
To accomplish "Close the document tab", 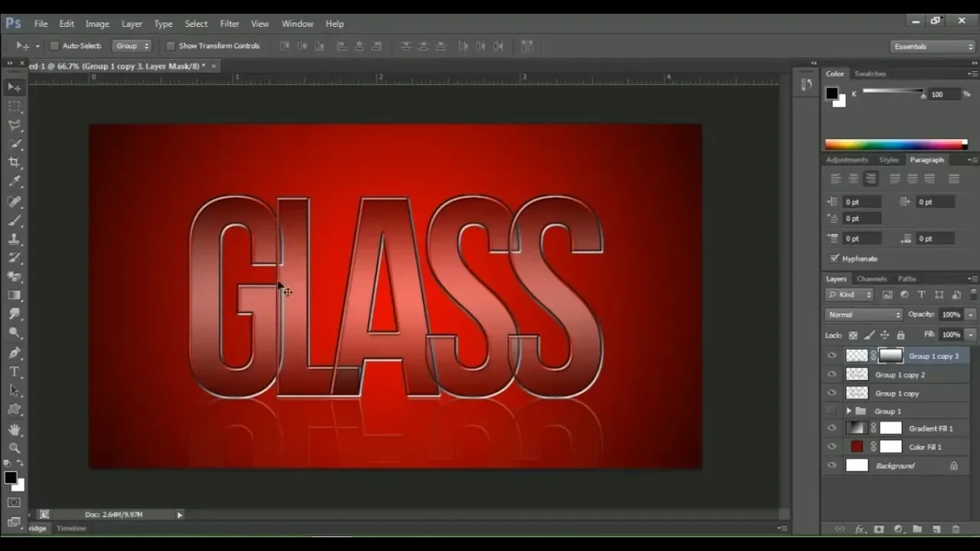I will [x=214, y=66].
